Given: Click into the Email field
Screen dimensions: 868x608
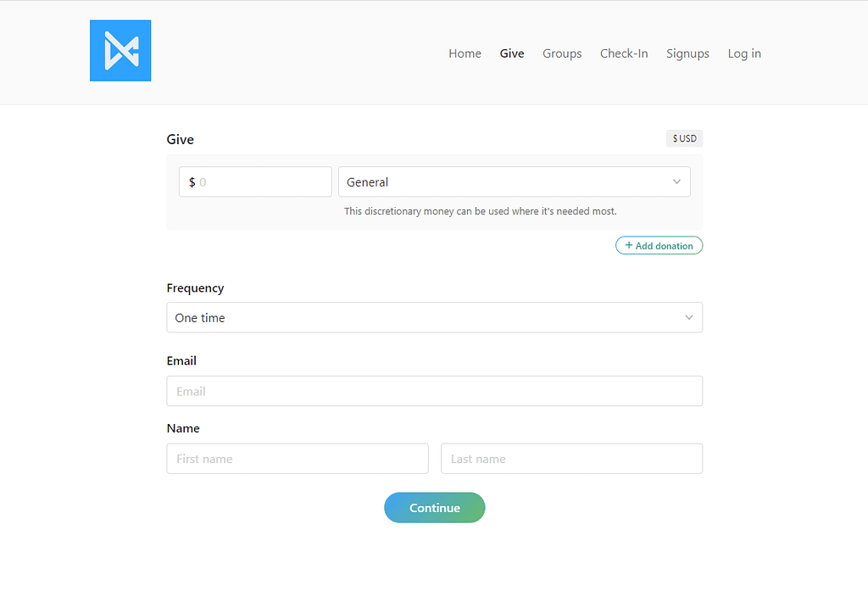Looking at the screenshot, I should [435, 391].
